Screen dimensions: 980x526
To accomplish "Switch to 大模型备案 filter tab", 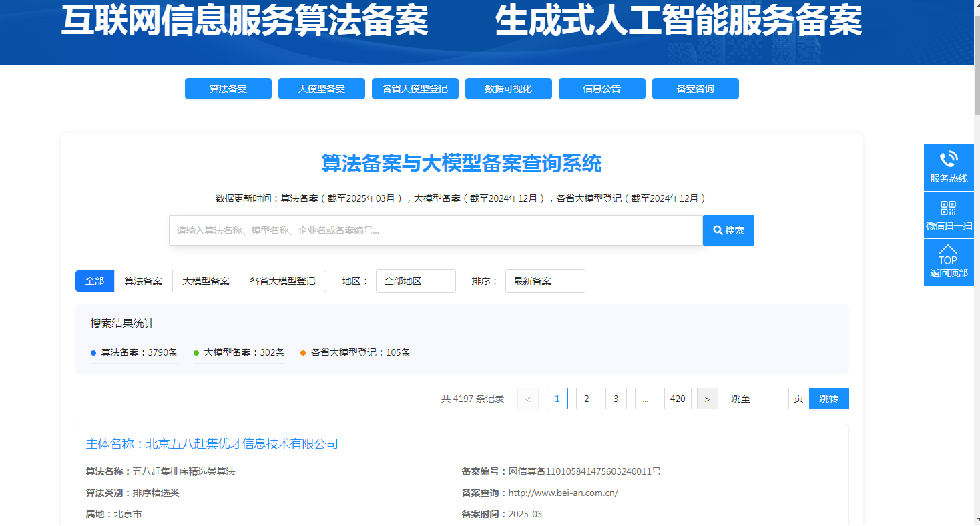I will click(x=206, y=281).
